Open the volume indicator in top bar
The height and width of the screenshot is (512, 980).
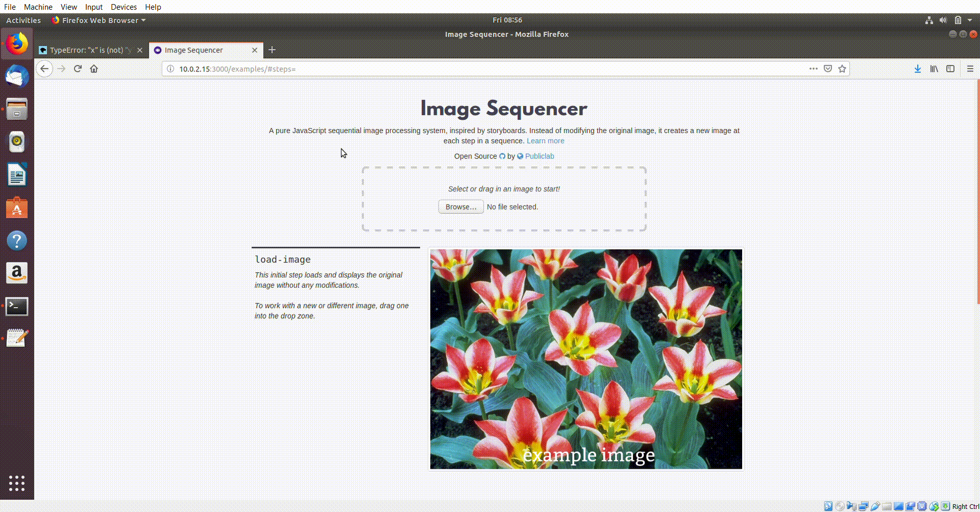coord(943,20)
